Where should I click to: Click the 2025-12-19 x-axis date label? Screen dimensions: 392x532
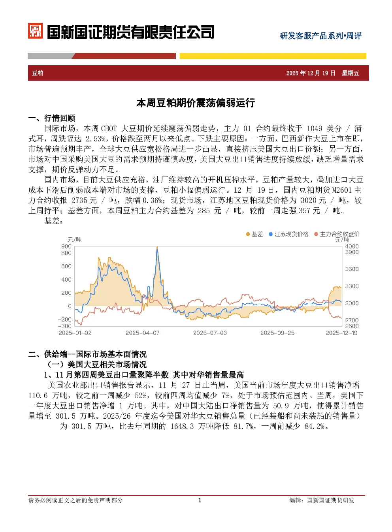tap(341, 333)
